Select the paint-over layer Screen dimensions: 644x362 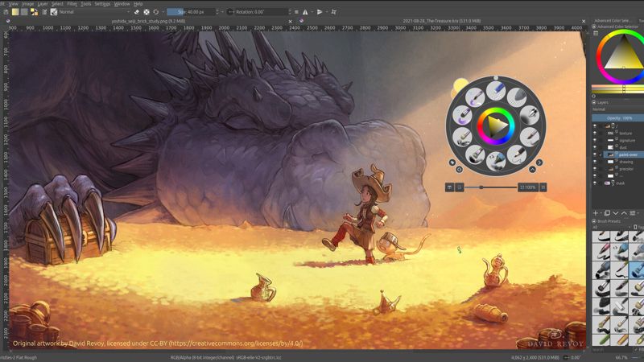(x=623, y=154)
